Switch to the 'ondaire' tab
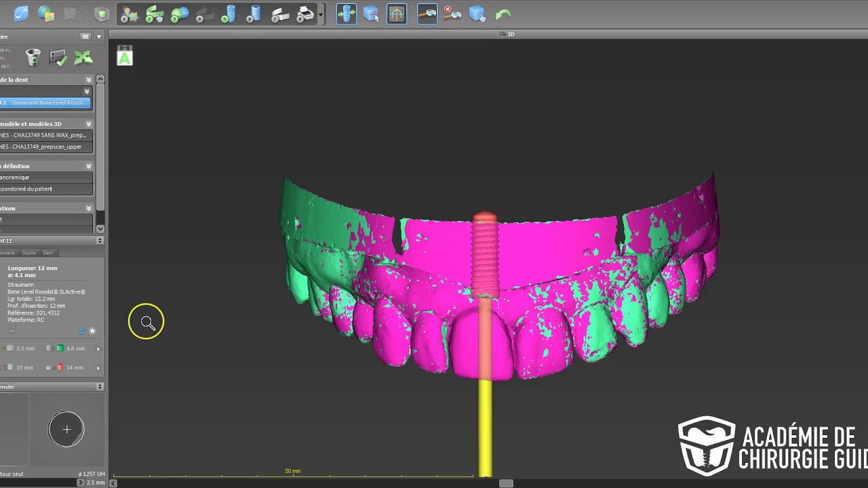Image resolution: width=868 pixels, height=488 pixels. [x=8, y=253]
